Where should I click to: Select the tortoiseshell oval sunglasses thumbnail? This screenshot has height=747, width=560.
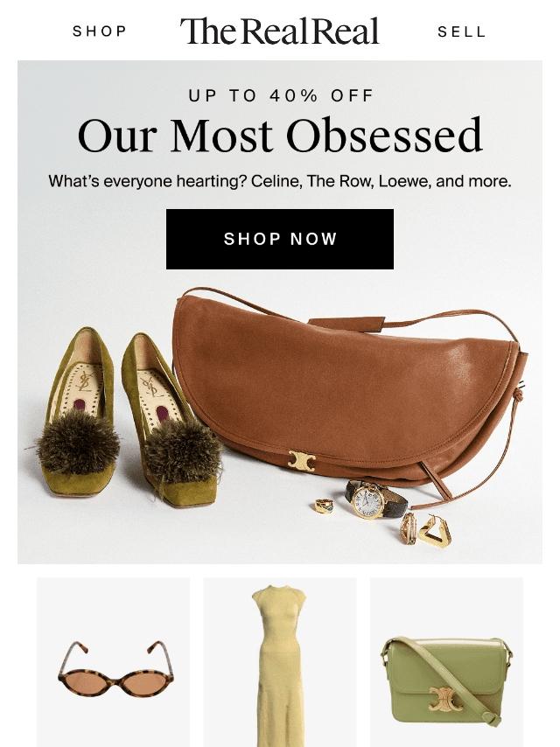[114, 662]
